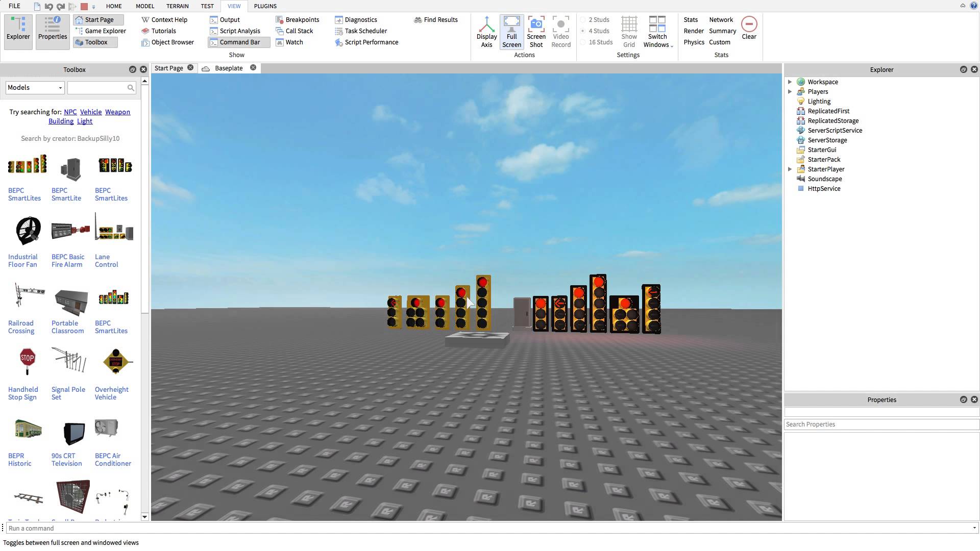This screenshot has height=551, width=980.
Task: Open the Call Stack window
Action: tap(295, 31)
